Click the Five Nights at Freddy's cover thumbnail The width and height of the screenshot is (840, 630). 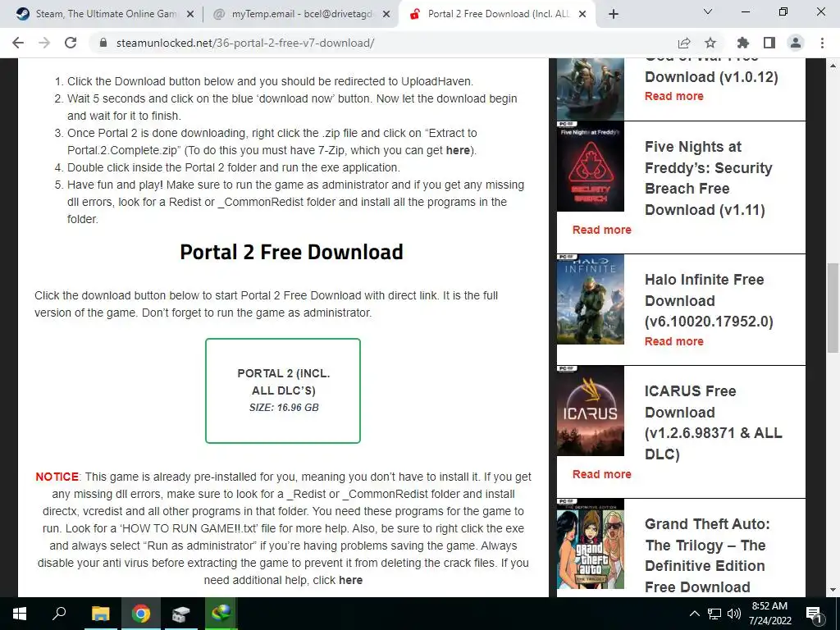tap(591, 167)
